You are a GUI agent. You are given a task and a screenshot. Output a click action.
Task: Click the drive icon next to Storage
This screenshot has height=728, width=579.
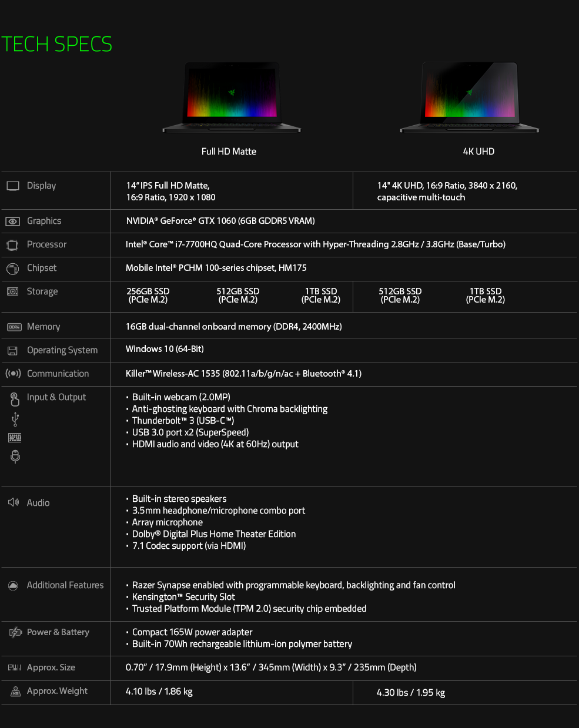pyautogui.click(x=13, y=291)
